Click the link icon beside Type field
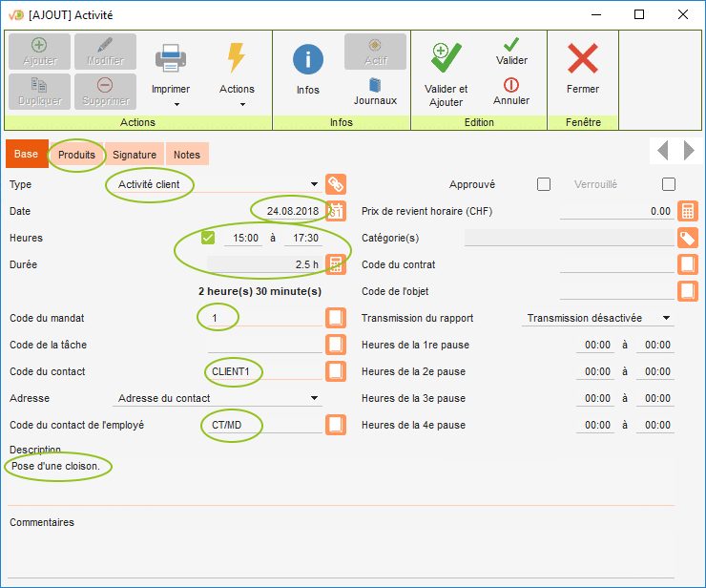This screenshot has height=588, width=706. pyautogui.click(x=336, y=184)
